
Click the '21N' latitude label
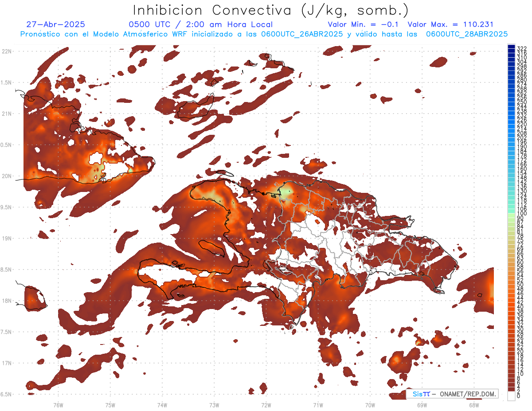click(x=7, y=114)
